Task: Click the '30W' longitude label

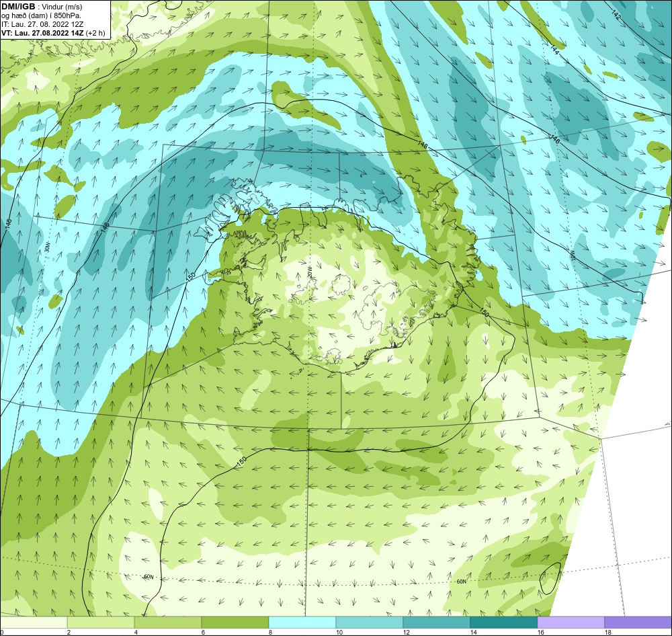Action: pyautogui.click(x=48, y=247)
